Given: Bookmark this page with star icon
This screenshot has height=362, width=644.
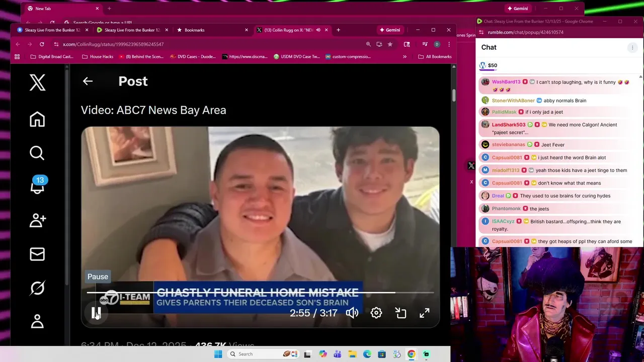Looking at the screenshot, I should tap(390, 44).
